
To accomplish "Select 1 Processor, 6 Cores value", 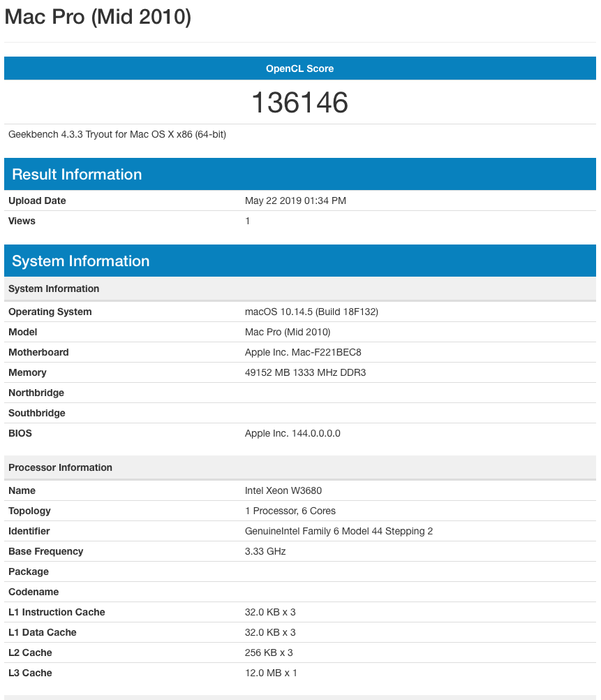I will click(x=290, y=511).
